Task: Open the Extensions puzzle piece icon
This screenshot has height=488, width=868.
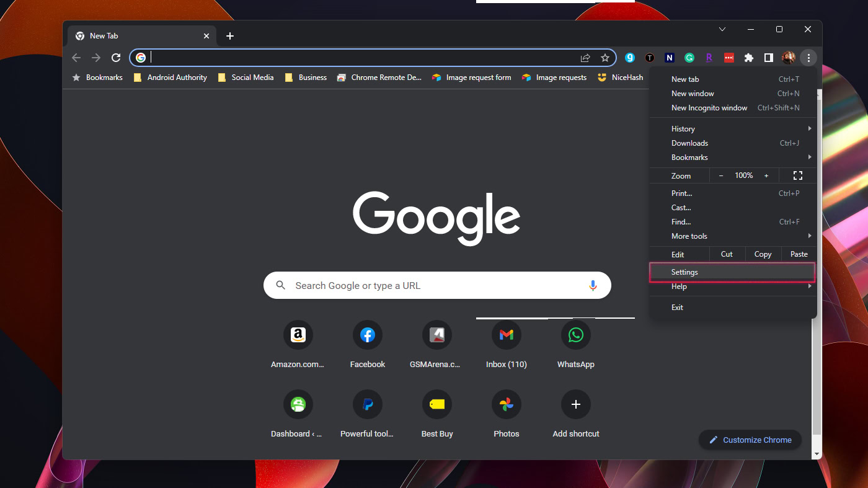Action: pos(748,58)
